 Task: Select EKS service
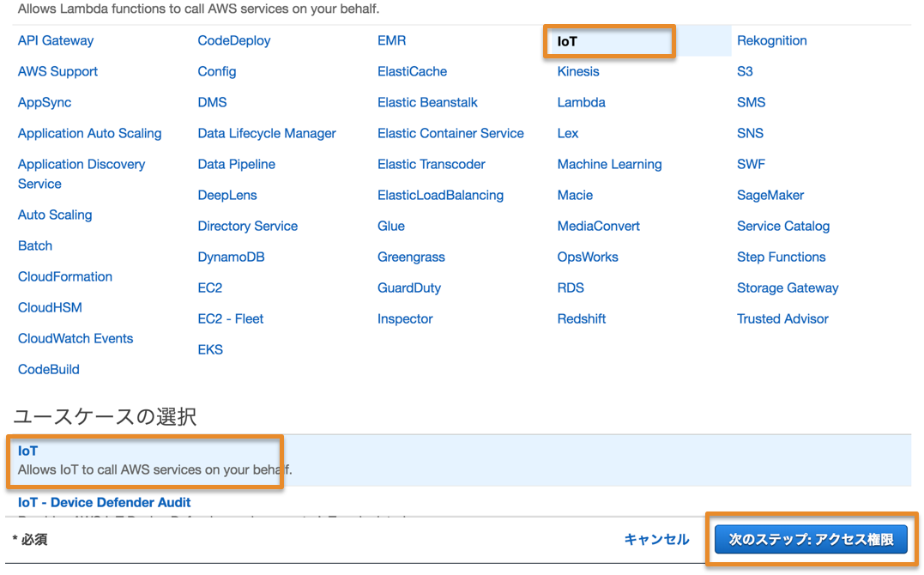[x=210, y=349]
